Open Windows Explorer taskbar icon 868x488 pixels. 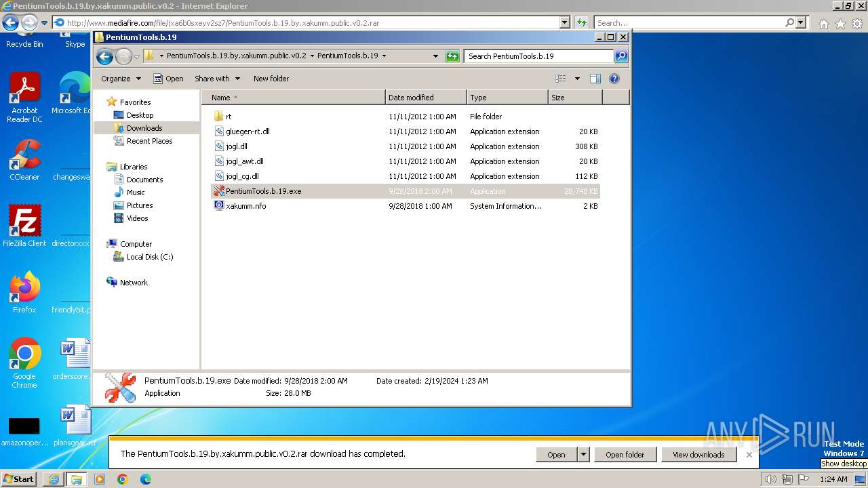[77, 479]
